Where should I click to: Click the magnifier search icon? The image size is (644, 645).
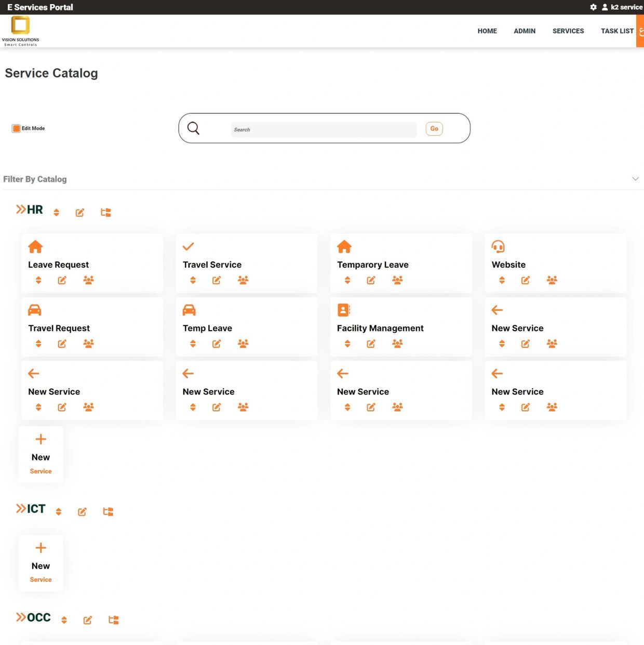[x=193, y=128]
